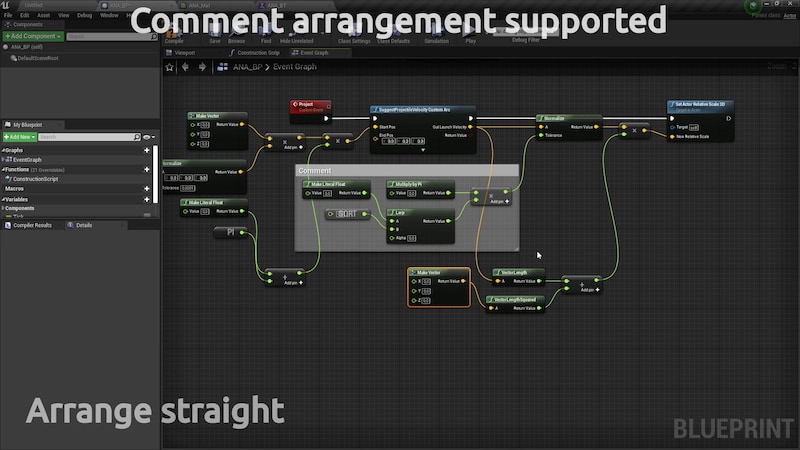Click Set Actor Relative Scale 3D node header
The height and width of the screenshot is (450, 800).
tap(700, 106)
